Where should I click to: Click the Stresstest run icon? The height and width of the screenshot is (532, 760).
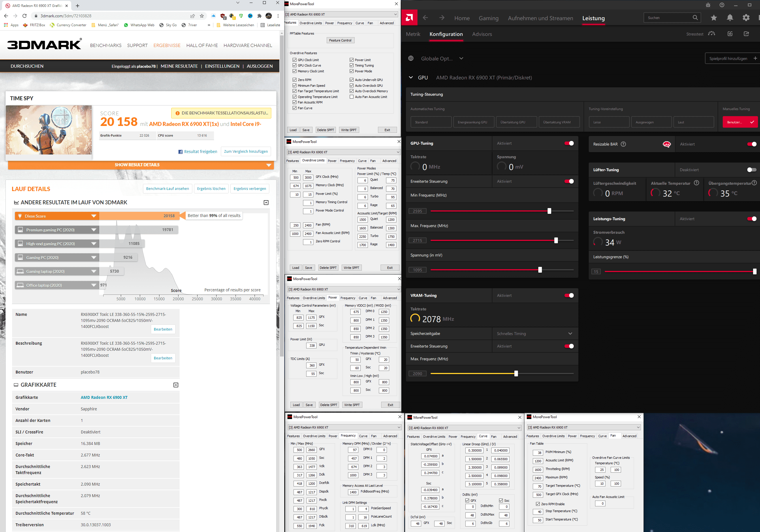pos(711,34)
